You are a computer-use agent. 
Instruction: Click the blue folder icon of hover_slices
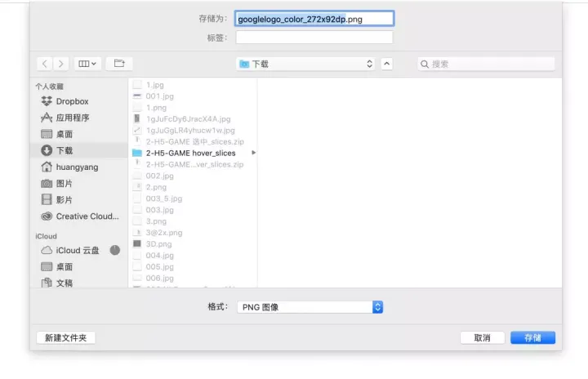[x=137, y=153]
